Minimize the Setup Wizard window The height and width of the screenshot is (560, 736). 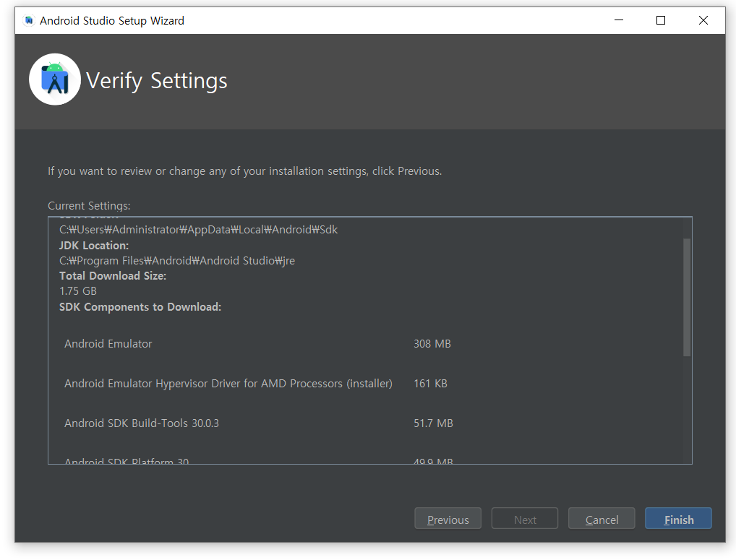[x=619, y=20]
